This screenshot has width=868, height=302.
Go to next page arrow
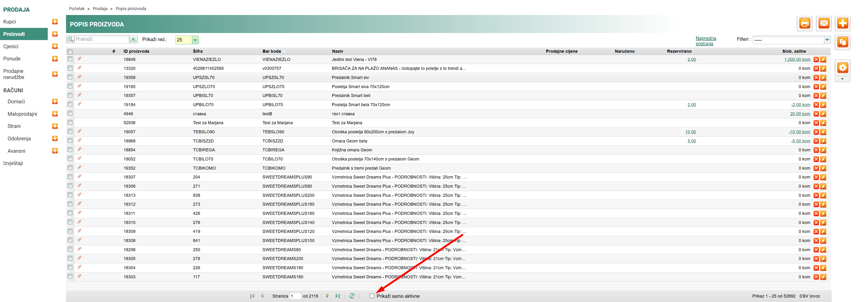(x=327, y=296)
